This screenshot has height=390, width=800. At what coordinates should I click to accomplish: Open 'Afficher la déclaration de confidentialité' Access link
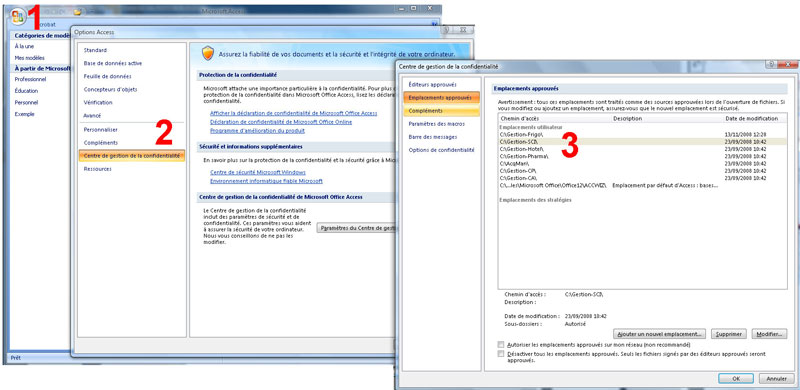pyautogui.click(x=294, y=113)
